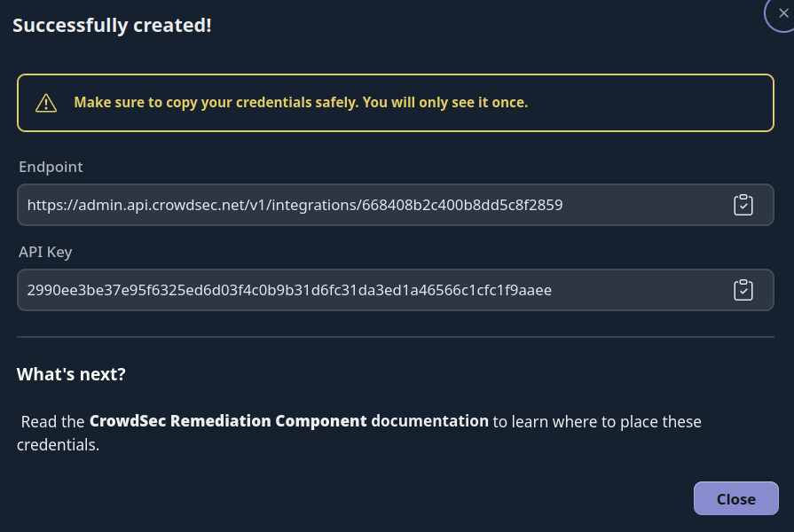The image size is (794, 532).
Task: Click the Close button
Action: pos(735,498)
